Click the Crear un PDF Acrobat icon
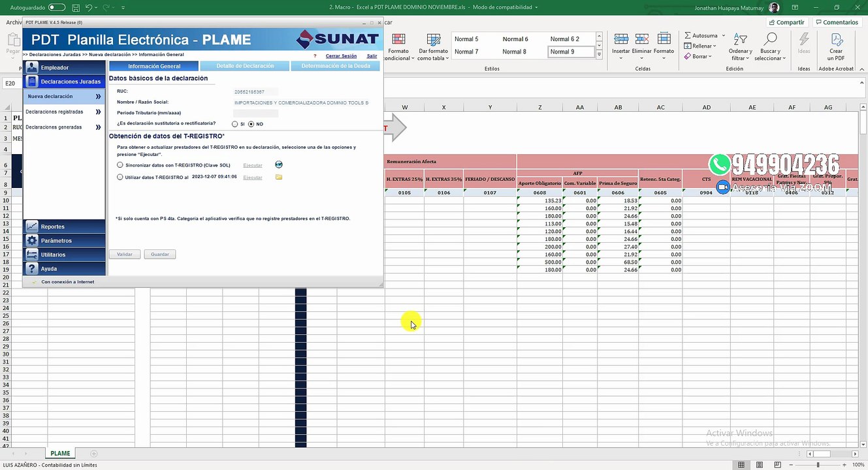The height and width of the screenshot is (470, 868). click(x=836, y=39)
